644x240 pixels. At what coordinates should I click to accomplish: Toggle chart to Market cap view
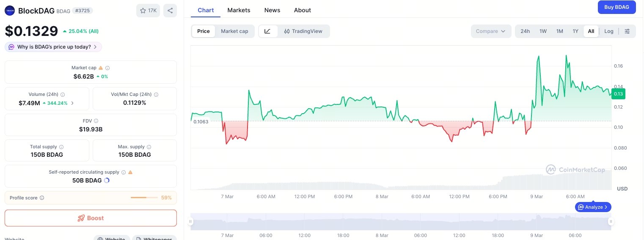pos(234,31)
